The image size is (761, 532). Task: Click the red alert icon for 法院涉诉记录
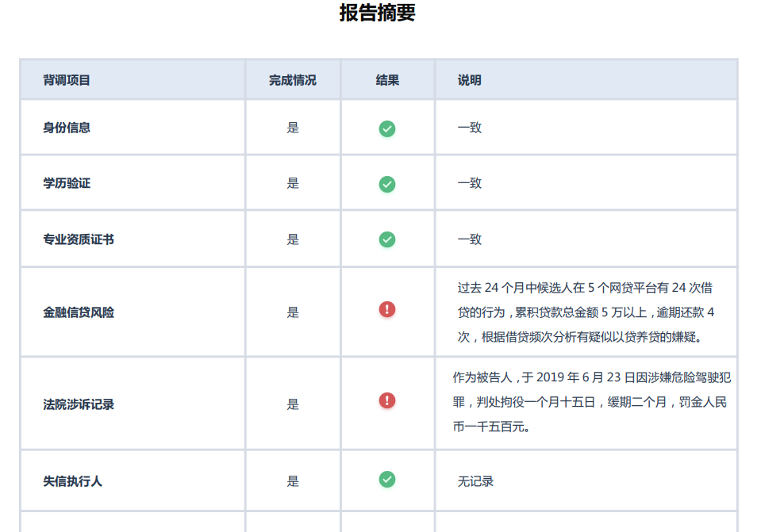[x=386, y=400]
